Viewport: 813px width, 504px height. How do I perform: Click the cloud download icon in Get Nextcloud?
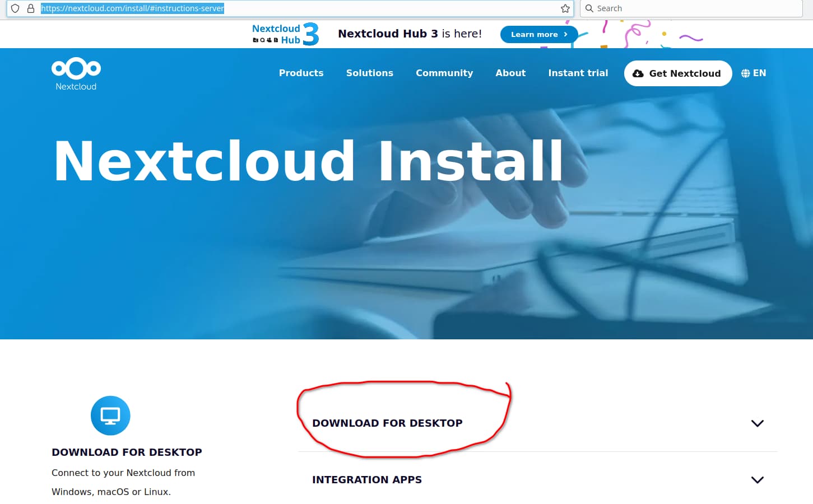click(x=638, y=73)
